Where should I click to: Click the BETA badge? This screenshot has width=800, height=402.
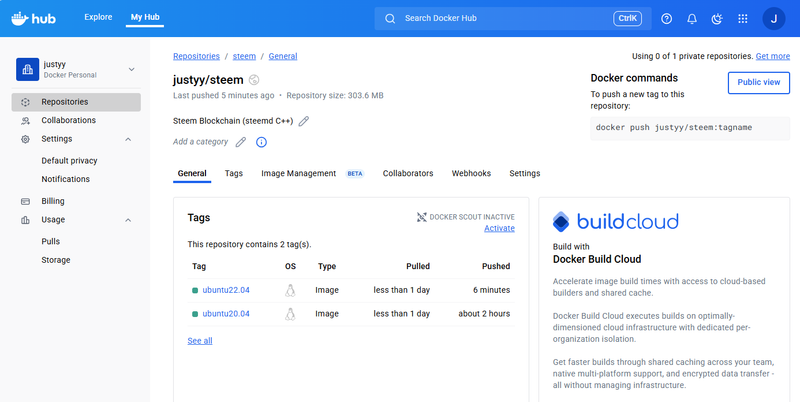[x=355, y=174]
